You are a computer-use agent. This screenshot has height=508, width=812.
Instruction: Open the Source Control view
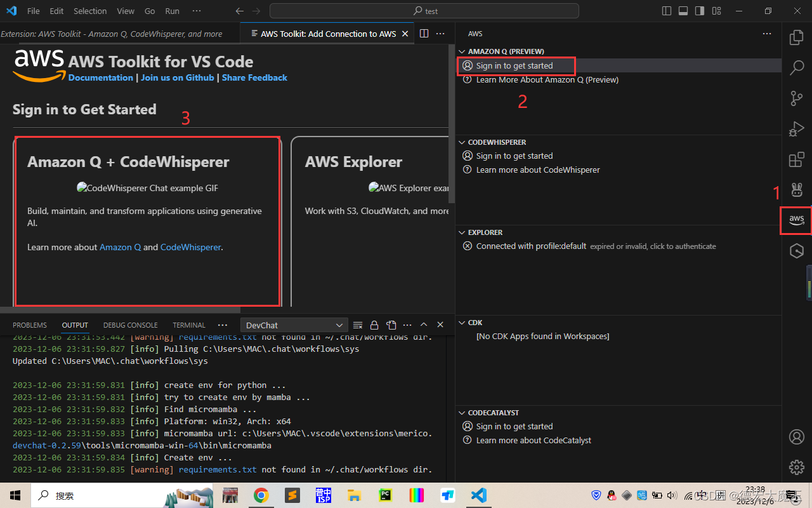coord(796,98)
